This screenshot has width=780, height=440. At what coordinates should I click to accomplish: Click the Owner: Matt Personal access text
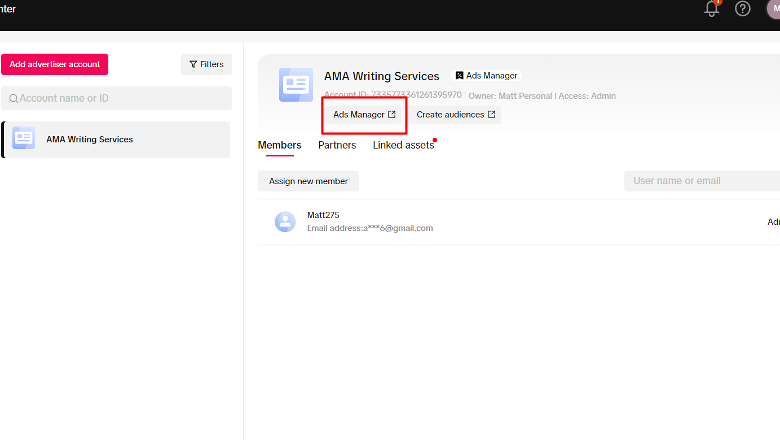[x=542, y=96]
